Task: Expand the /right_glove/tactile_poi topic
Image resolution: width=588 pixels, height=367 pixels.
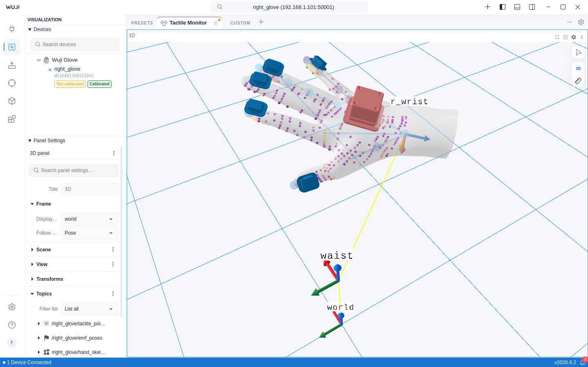Action: [x=39, y=324]
